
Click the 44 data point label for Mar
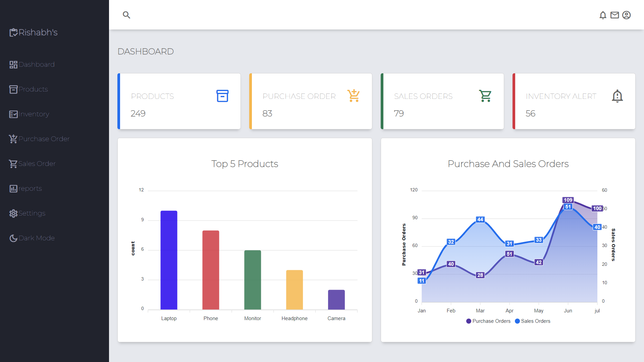pyautogui.click(x=480, y=220)
